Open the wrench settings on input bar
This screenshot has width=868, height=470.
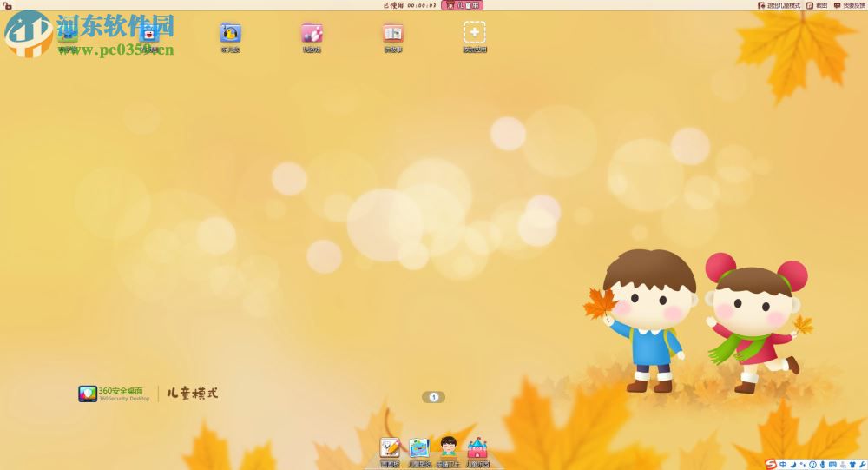click(862, 465)
